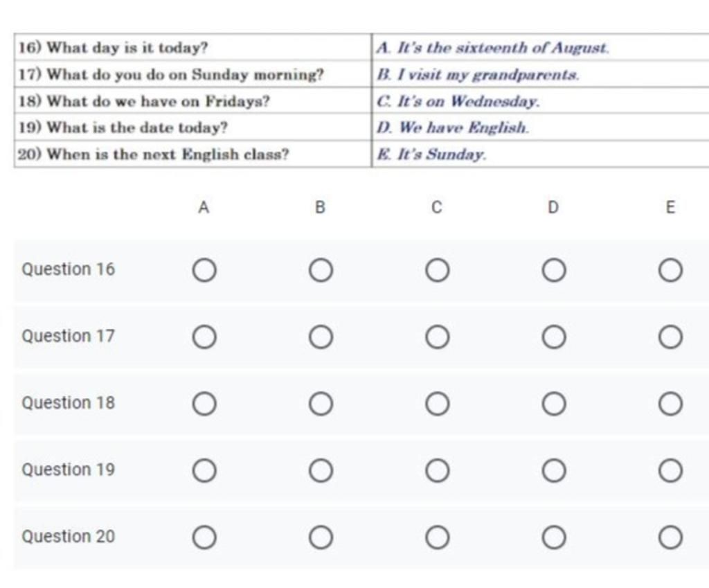Mark option E for Question 17

click(670, 337)
